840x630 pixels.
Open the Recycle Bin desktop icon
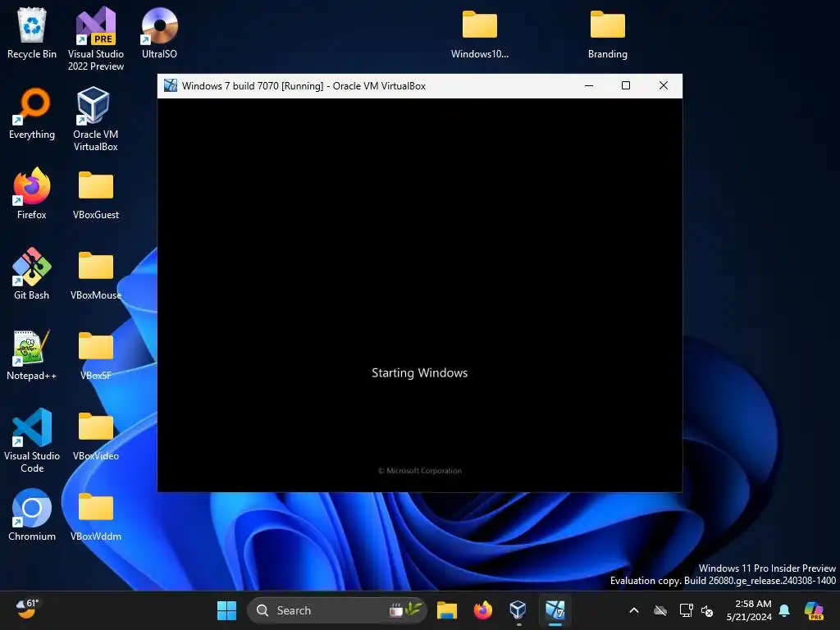(x=32, y=33)
